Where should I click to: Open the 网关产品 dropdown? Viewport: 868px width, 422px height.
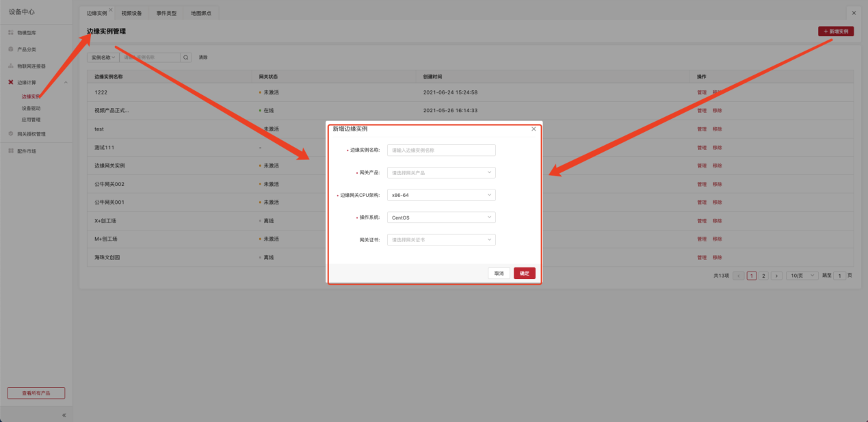tap(441, 172)
